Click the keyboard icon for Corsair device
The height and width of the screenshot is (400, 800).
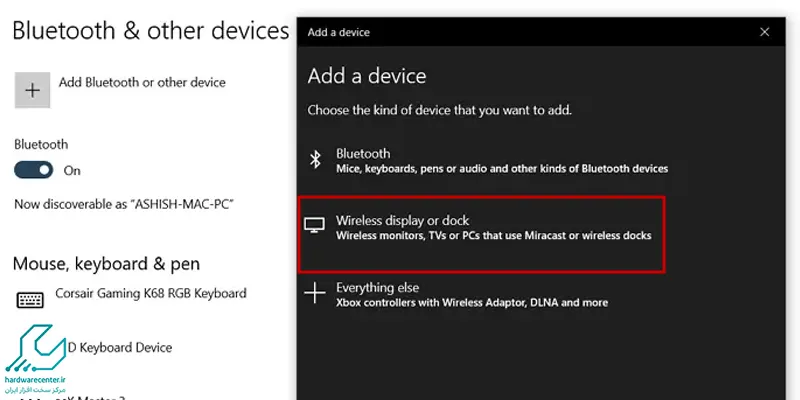pos(30,299)
